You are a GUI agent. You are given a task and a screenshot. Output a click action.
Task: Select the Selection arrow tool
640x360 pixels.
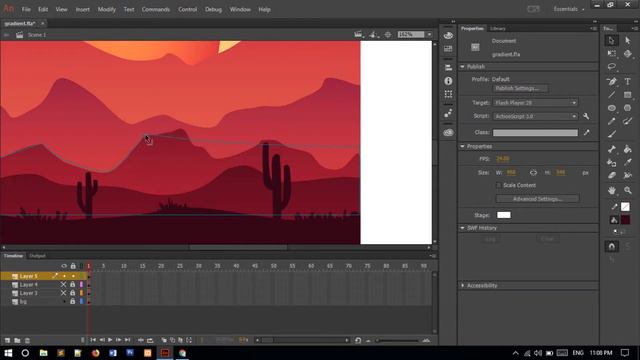[611, 40]
